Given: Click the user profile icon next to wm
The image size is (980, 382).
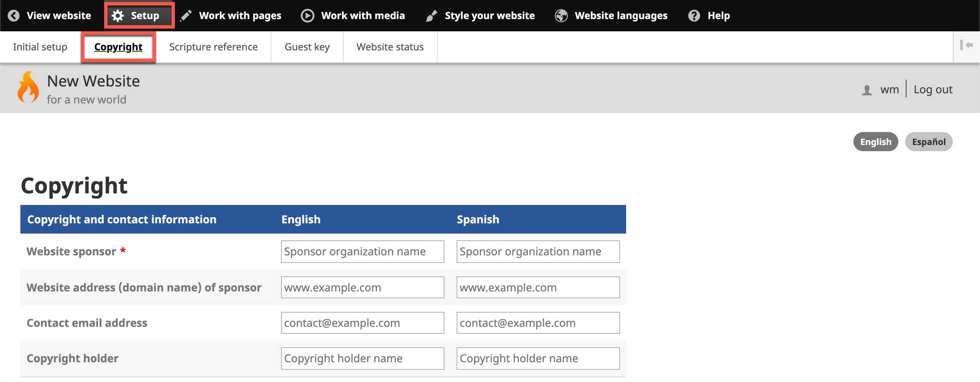Looking at the screenshot, I should pyautogui.click(x=867, y=90).
